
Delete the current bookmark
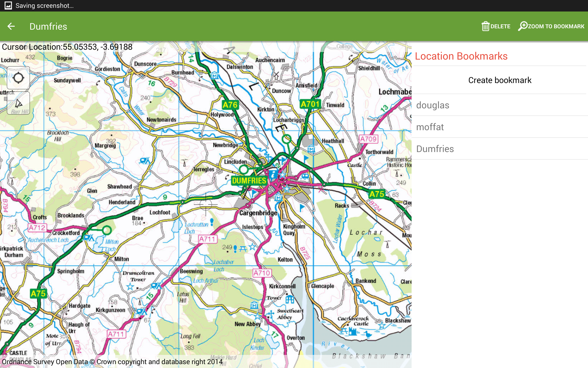(496, 26)
